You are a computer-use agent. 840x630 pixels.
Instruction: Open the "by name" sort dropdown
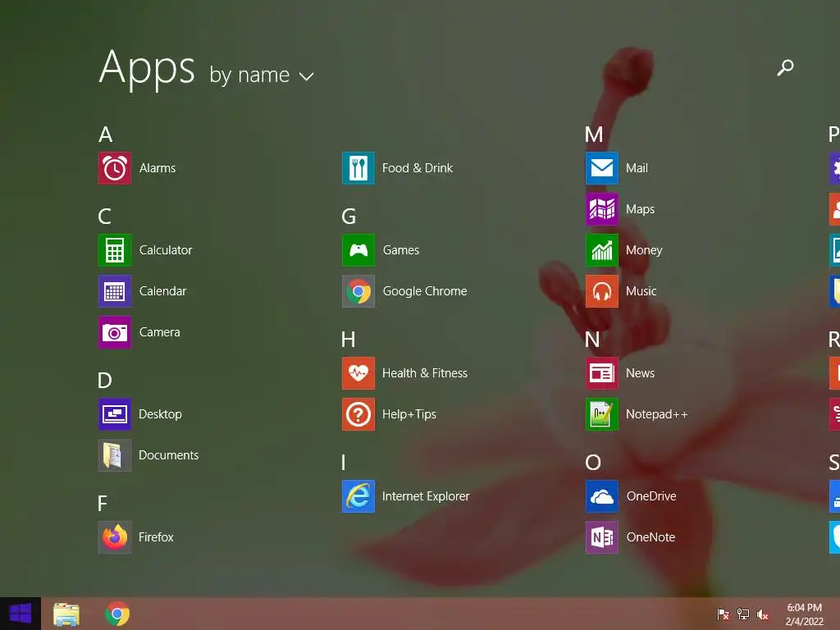click(262, 75)
